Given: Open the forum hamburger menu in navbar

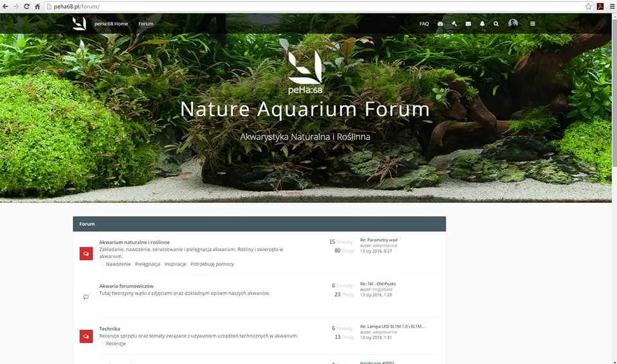Looking at the screenshot, I should tap(532, 24).
